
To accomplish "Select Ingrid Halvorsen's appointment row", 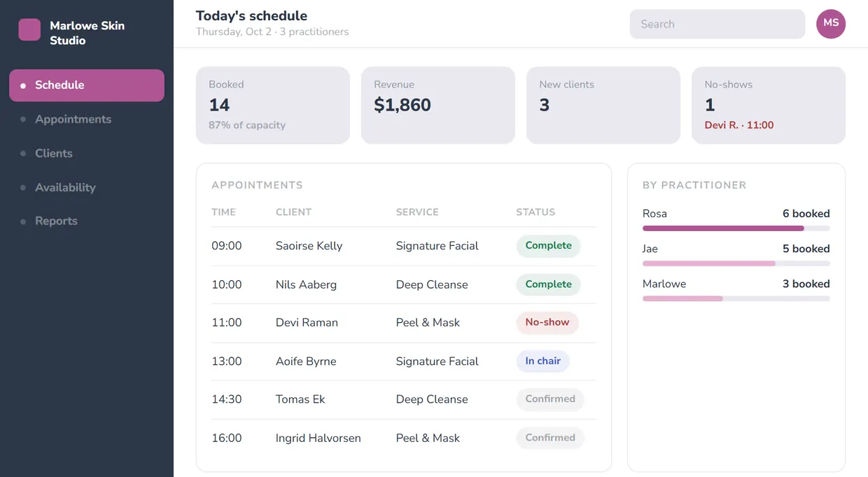I will click(404, 438).
